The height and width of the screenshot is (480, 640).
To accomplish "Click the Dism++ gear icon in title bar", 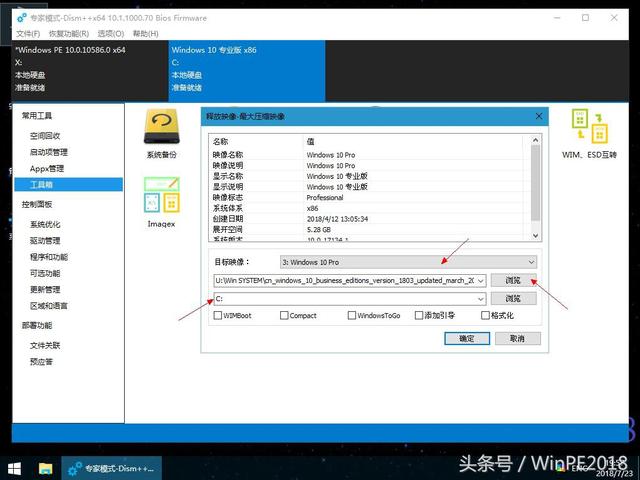I will (x=22, y=18).
